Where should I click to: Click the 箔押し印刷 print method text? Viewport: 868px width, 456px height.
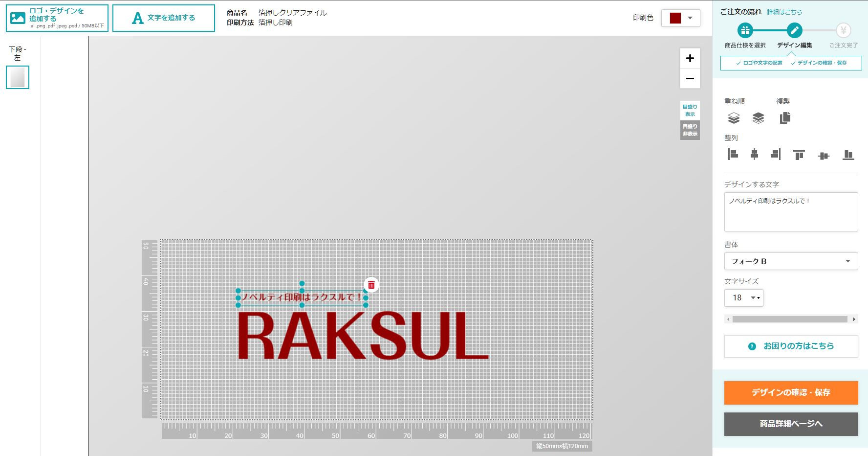point(276,23)
